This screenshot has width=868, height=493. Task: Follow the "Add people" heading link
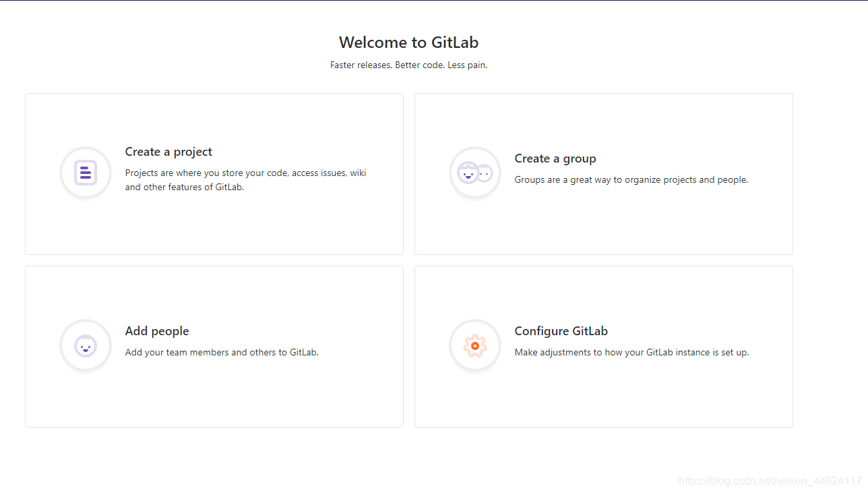point(157,331)
